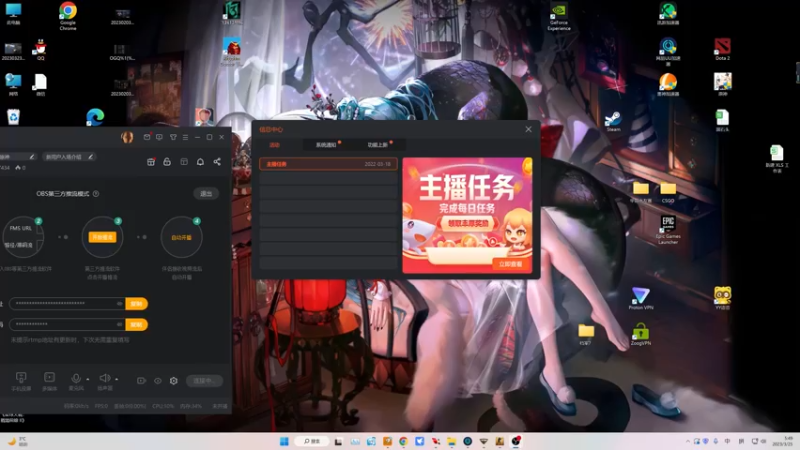This screenshot has width=800, height=450.
Task: Click the record camera icon in bottom bar
Action: click(x=141, y=381)
